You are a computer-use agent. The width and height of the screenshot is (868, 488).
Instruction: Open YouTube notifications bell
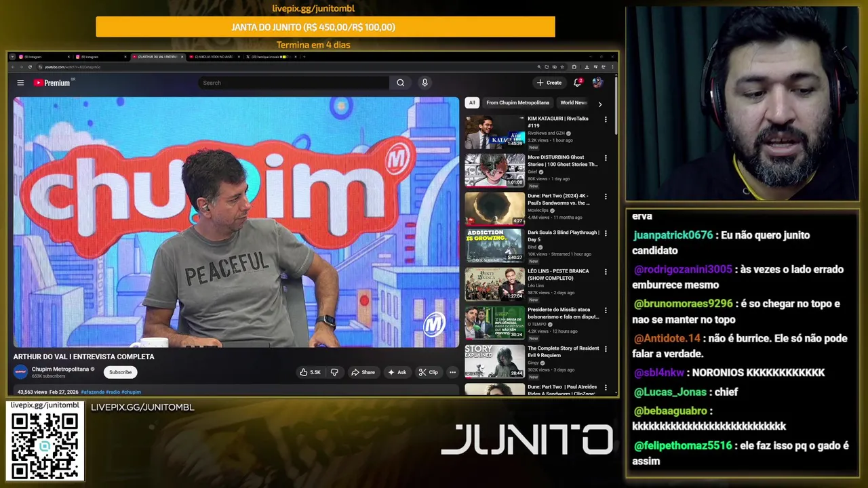[578, 83]
